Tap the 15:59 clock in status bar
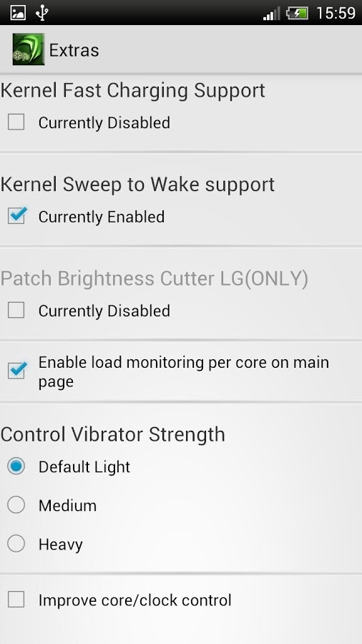The width and height of the screenshot is (362, 644). point(336,13)
